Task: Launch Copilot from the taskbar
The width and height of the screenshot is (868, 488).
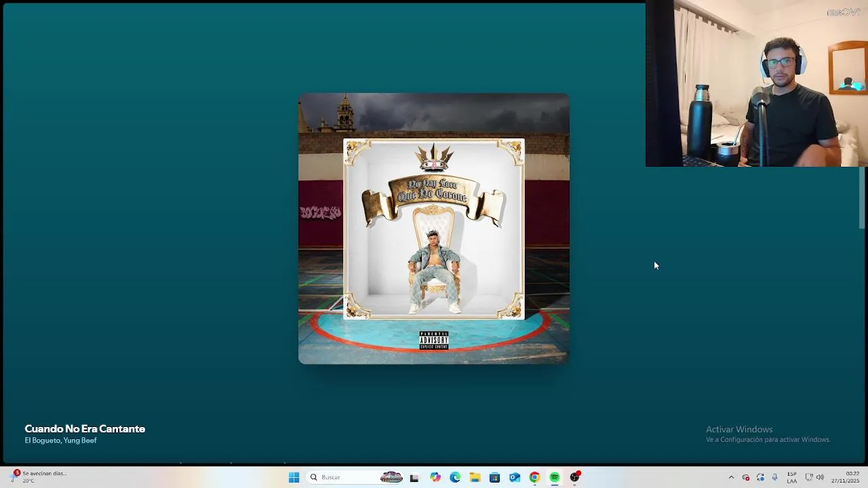Action: (x=435, y=477)
